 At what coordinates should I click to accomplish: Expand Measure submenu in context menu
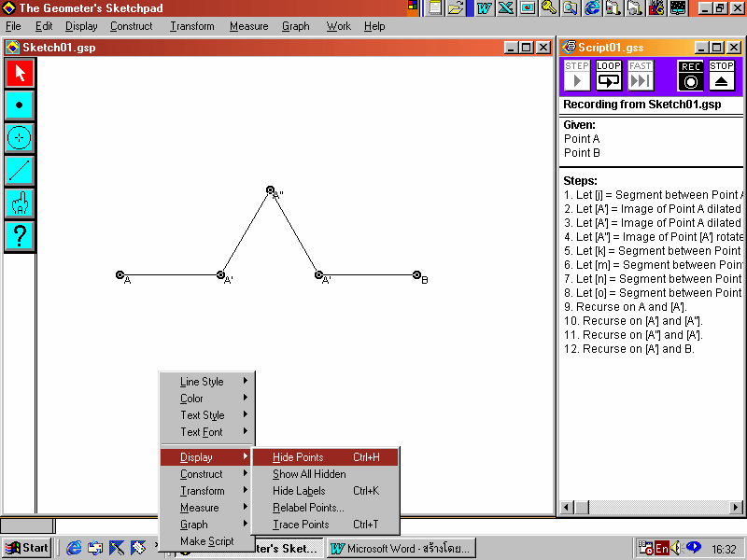[207, 508]
